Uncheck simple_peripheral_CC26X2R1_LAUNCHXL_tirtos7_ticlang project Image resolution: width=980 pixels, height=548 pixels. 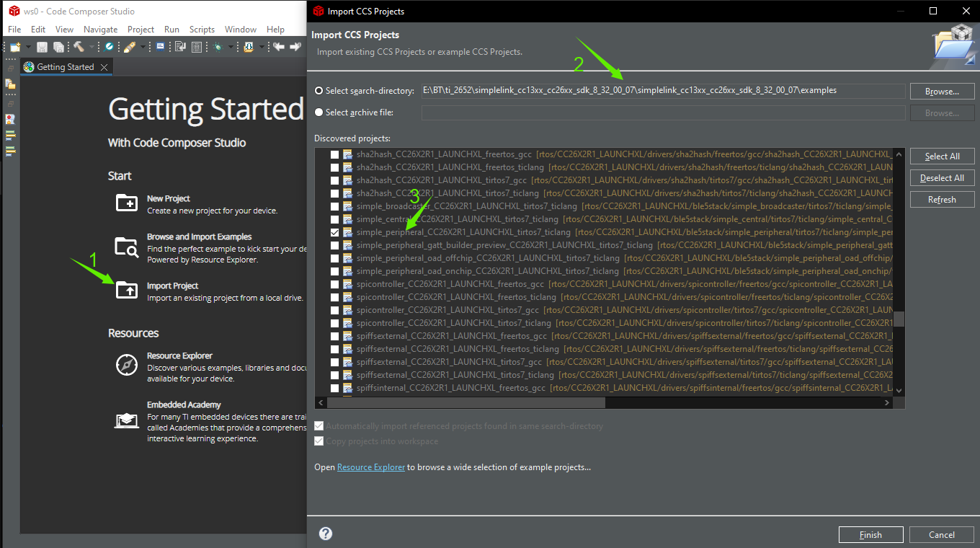click(x=334, y=233)
